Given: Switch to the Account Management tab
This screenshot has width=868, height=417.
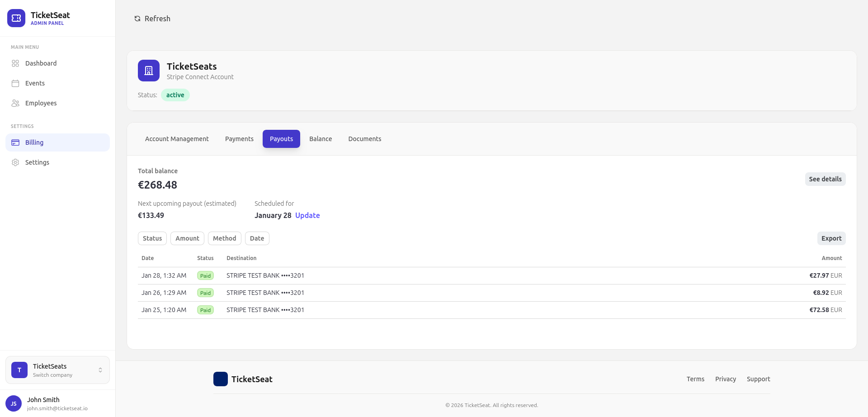Looking at the screenshot, I should (x=177, y=139).
